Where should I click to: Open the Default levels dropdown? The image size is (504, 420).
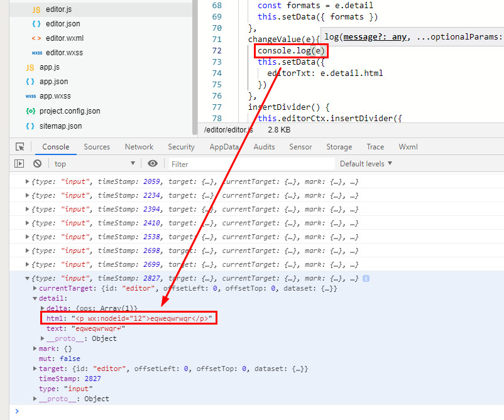tap(366, 164)
